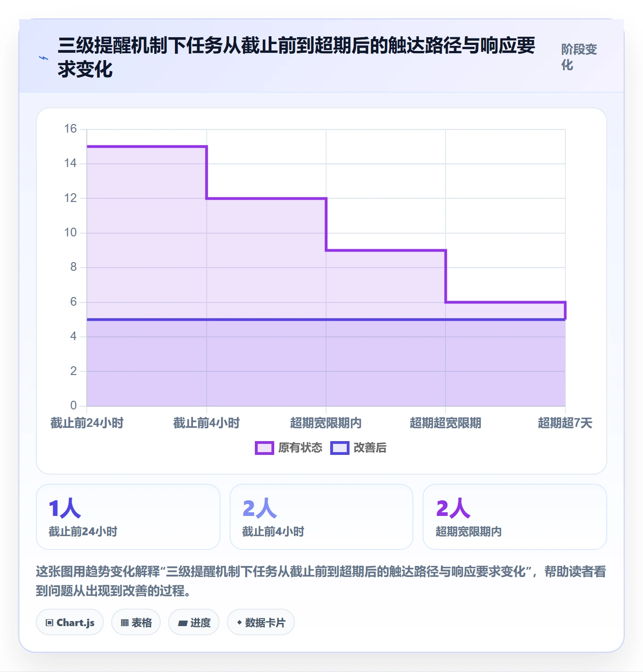Toggle the 原有状态 legend color box
The height and width of the screenshot is (672, 643).
pos(265,448)
